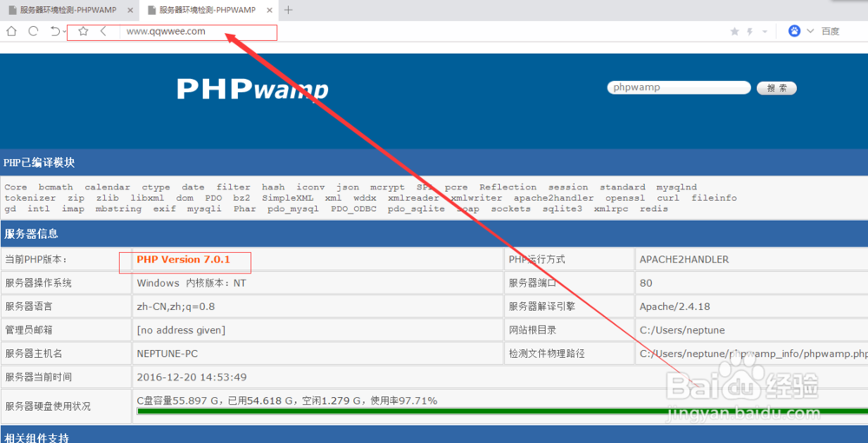The image size is (868, 443).
Task: Click the 服务器硬盘使用状况 label
Action: point(48,407)
